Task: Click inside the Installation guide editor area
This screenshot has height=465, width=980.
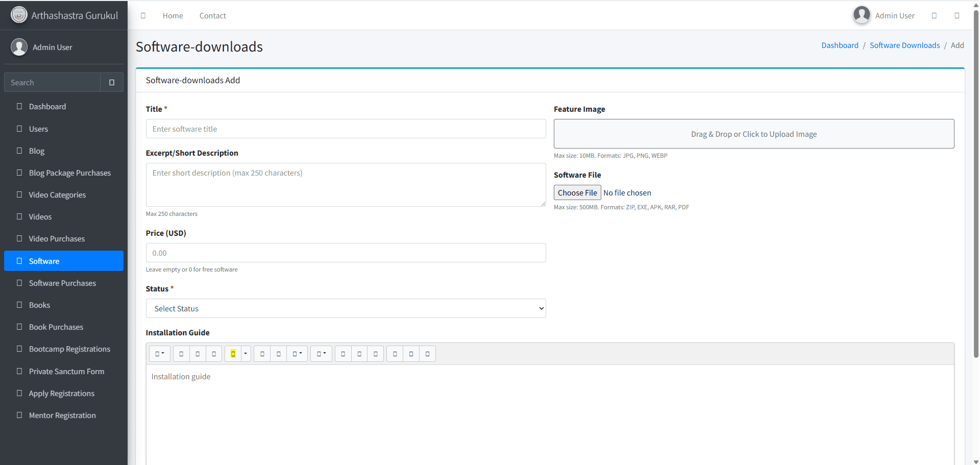Action: (x=550, y=414)
